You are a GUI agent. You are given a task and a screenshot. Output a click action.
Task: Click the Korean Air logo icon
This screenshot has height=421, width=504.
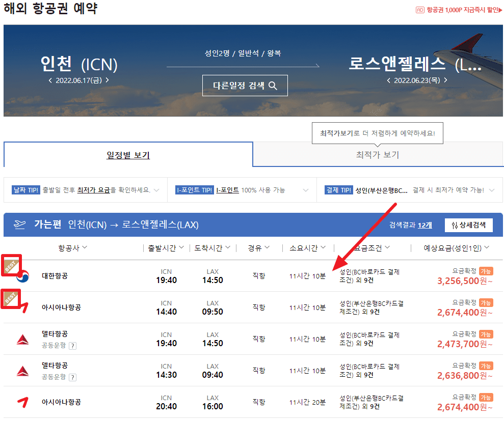tap(22, 276)
